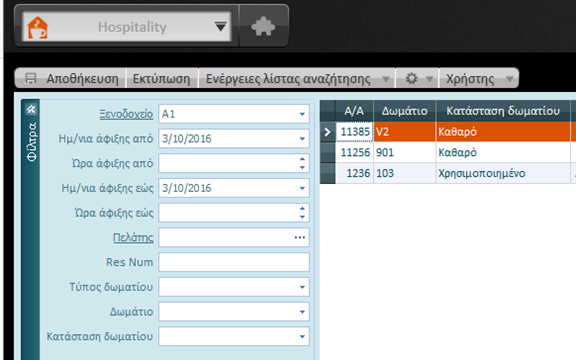Select cell 11256 in the A/A column

pos(354,152)
